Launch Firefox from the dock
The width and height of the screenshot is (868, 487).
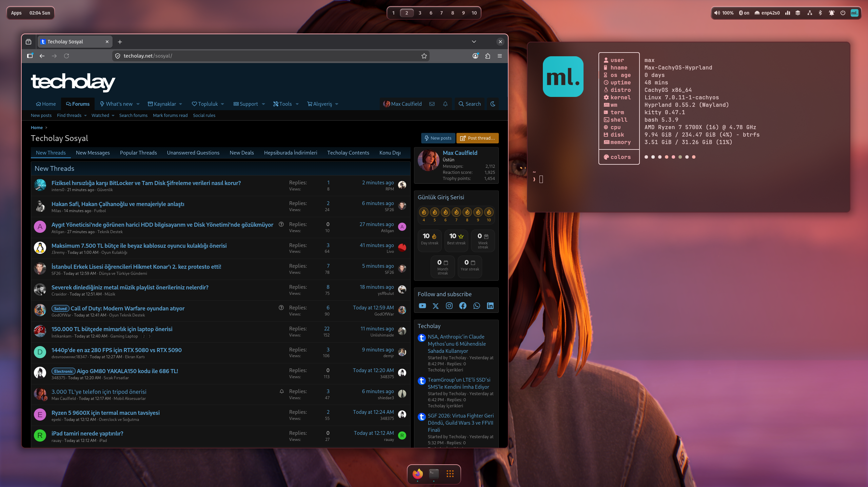point(418,474)
